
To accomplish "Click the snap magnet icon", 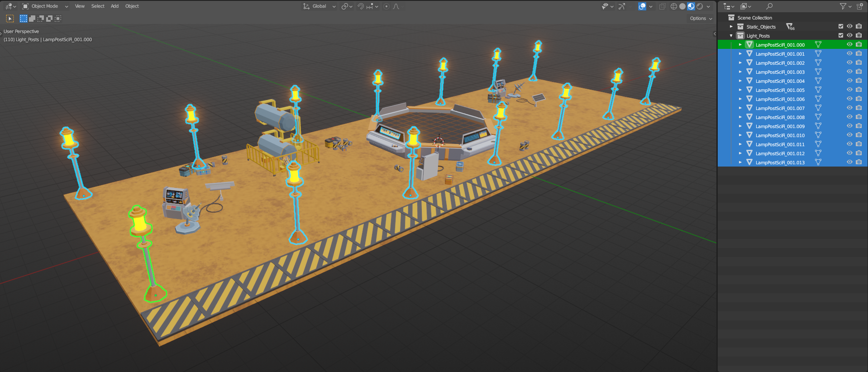I will pos(361,6).
